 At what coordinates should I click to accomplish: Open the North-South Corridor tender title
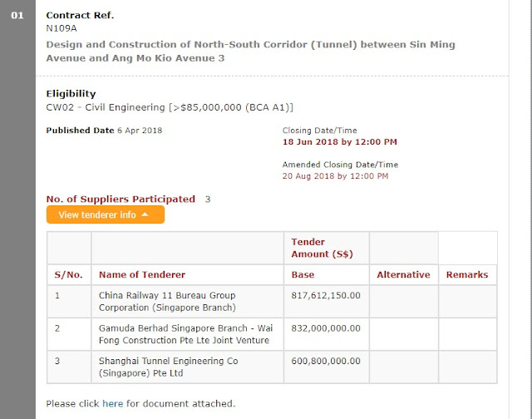(250, 52)
